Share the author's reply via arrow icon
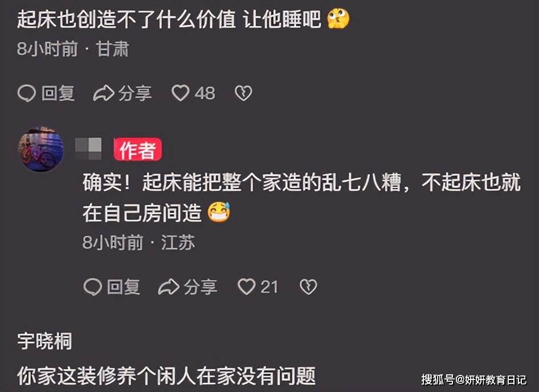This screenshot has width=539, height=392. click(x=169, y=287)
